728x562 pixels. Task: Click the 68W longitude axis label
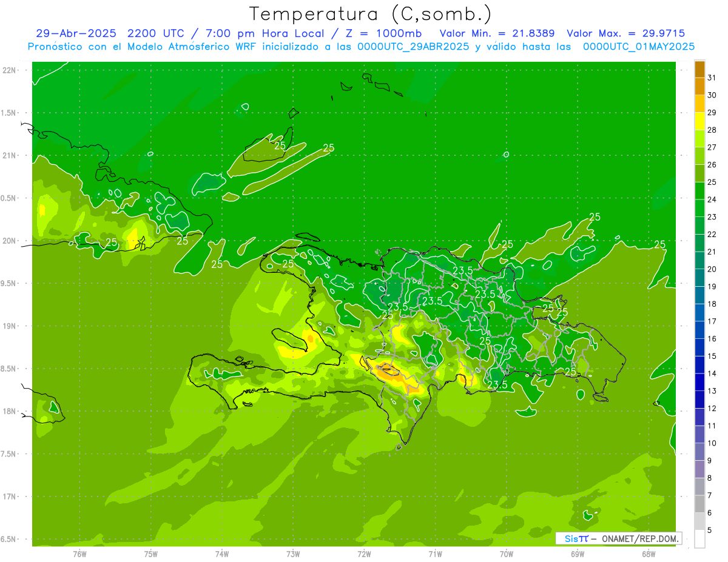point(649,554)
